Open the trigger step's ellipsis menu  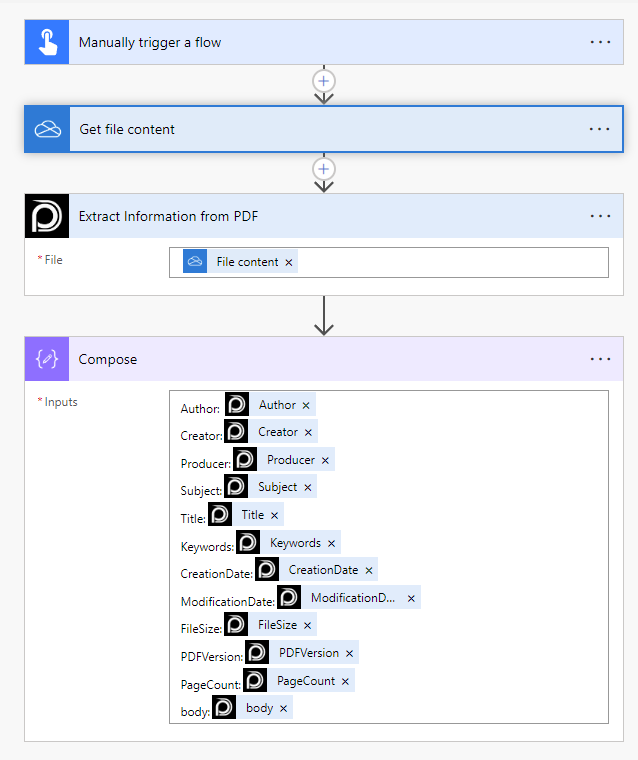click(600, 43)
